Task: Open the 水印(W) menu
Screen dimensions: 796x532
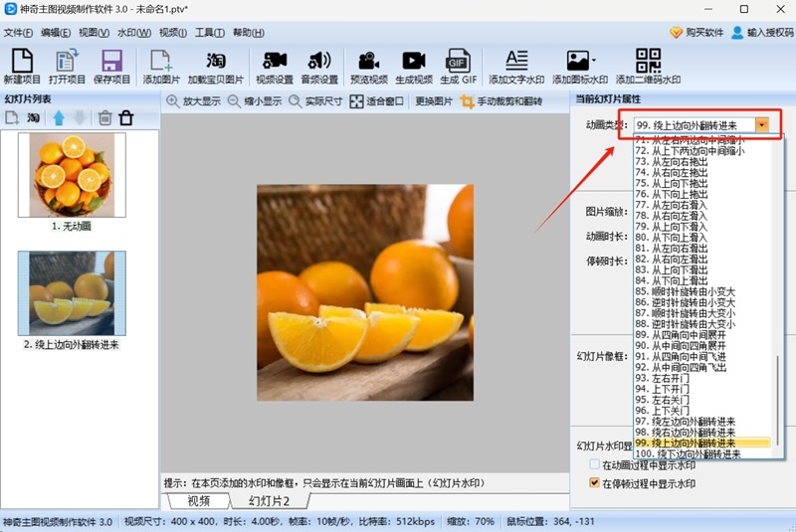Action: [x=134, y=33]
